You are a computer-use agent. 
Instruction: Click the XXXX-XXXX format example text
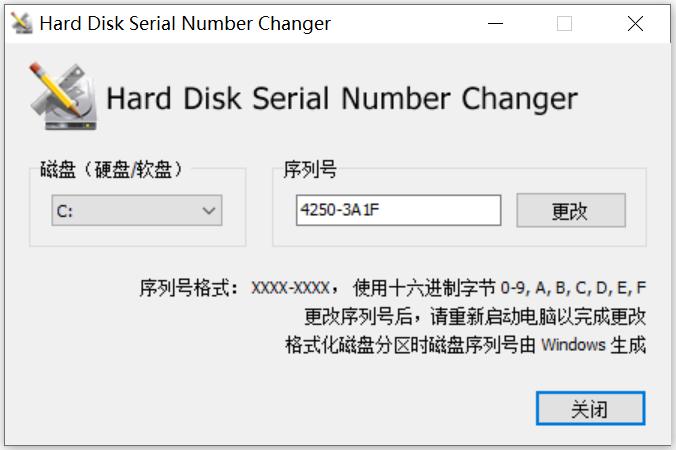click(x=291, y=289)
